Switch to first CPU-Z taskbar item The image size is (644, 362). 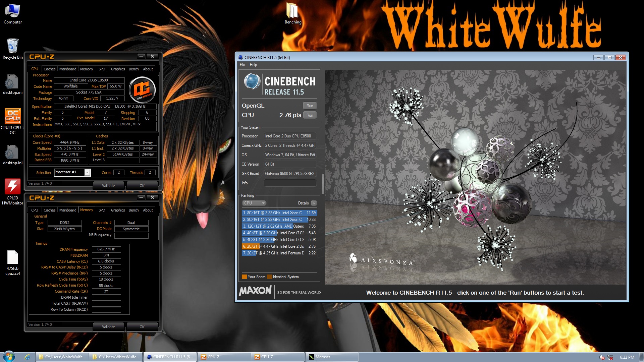click(224, 357)
